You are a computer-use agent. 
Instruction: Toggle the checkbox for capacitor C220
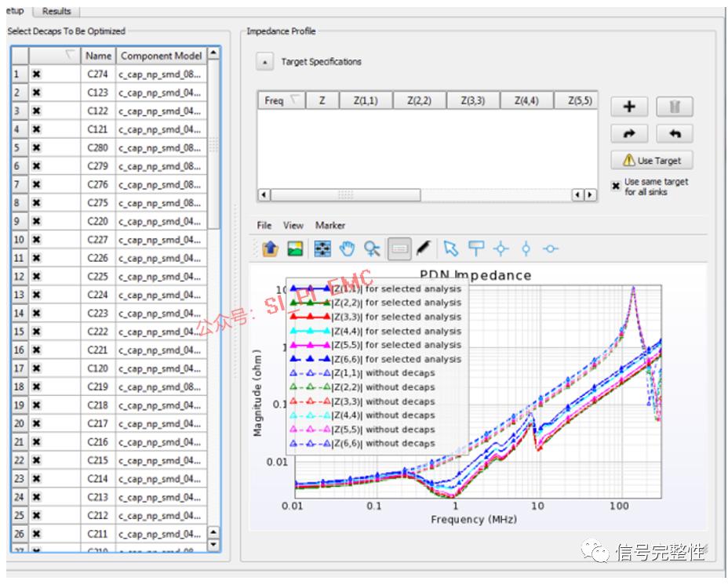click(x=37, y=222)
